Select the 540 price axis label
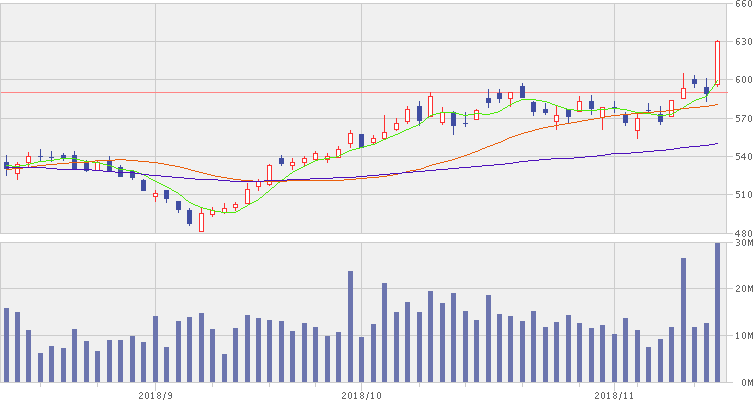Screen dimensions: 755x400 (x=743, y=156)
